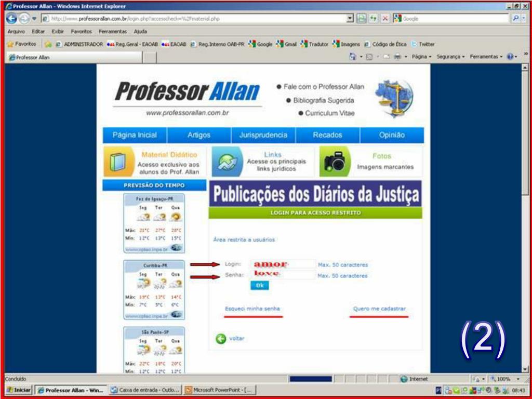Click Fale com o Professor Allan link
532x399 pixels.
(x=324, y=87)
